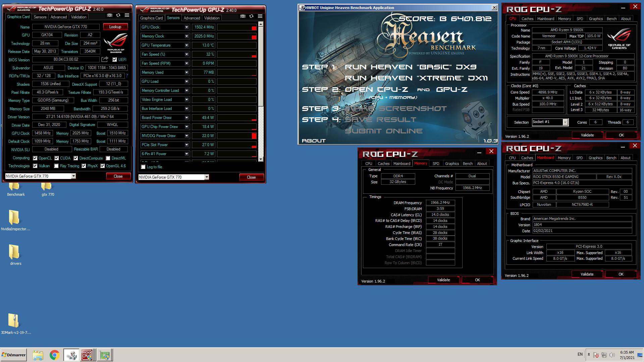Open NvidiaInspector folder icon on desktop
644x362 pixels.
[14, 217]
